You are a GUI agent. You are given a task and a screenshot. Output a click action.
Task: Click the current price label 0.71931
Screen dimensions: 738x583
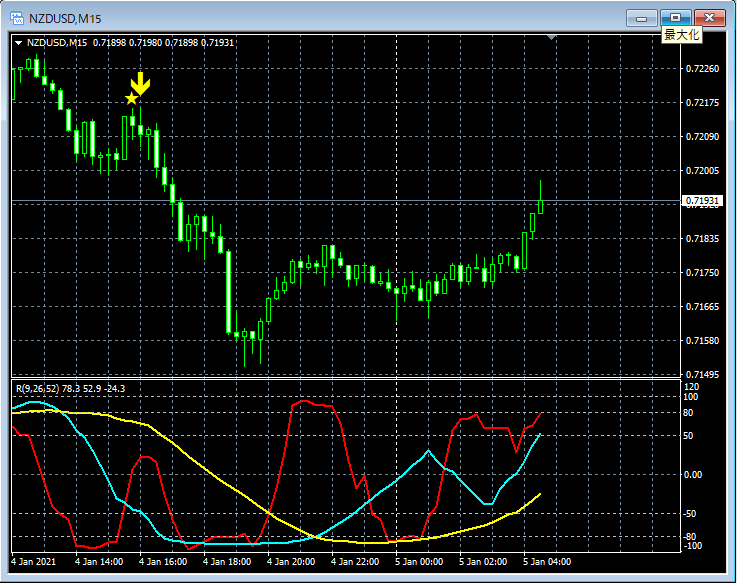coord(702,201)
